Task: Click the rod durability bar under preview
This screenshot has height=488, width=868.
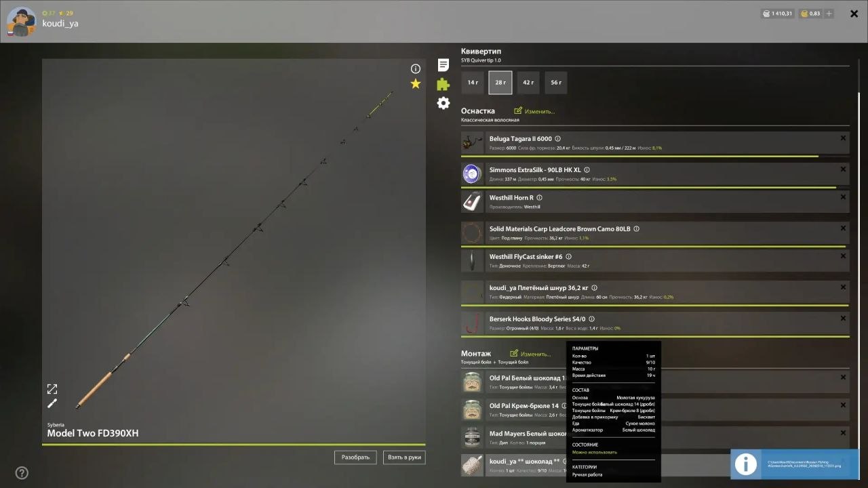Action: (x=234, y=445)
